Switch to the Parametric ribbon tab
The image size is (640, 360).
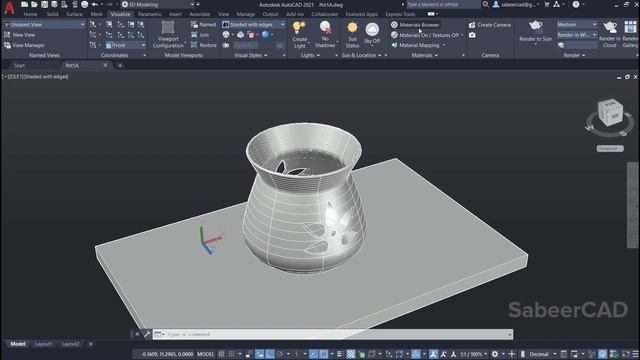click(150, 14)
